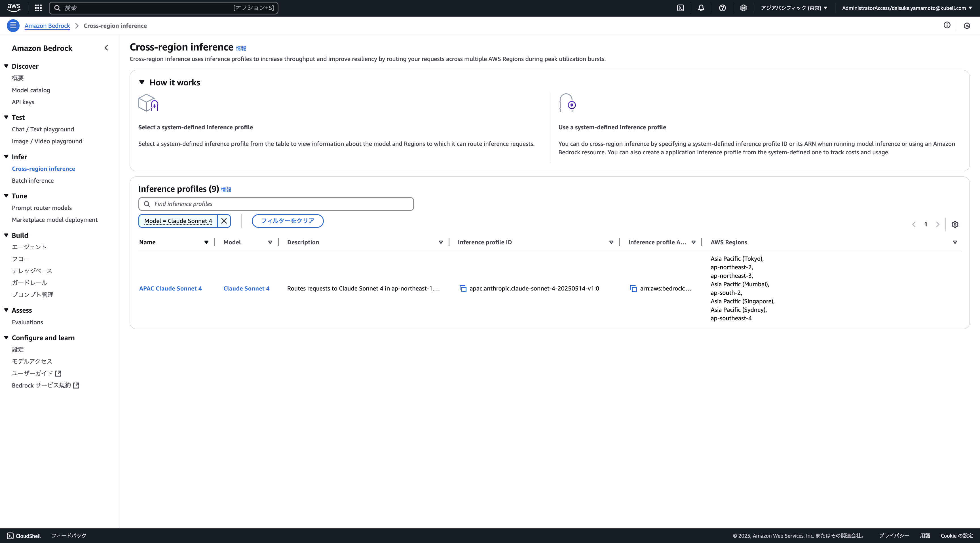This screenshot has height=543, width=980.
Task: Open table preferences gear icon
Action: 955,224
